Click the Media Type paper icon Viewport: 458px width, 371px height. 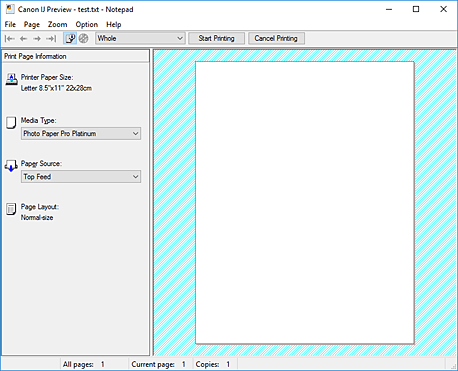point(11,123)
